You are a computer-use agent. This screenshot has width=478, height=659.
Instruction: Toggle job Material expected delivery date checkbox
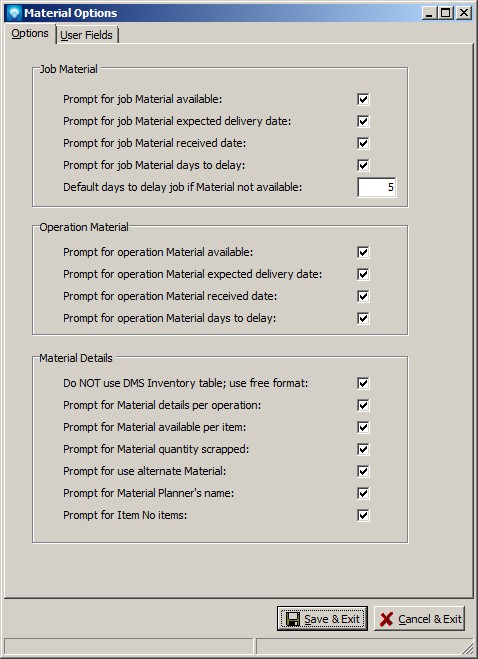coord(363,121)
